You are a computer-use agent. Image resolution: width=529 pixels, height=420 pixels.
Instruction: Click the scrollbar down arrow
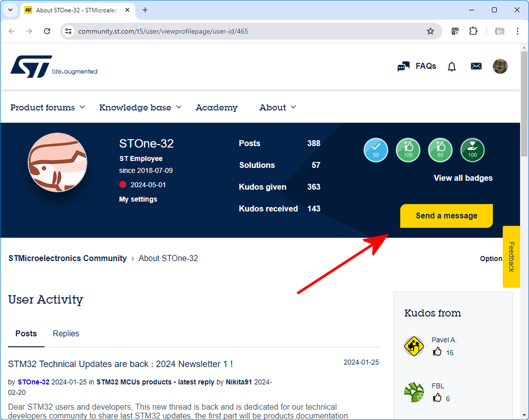tap(524, 416)
